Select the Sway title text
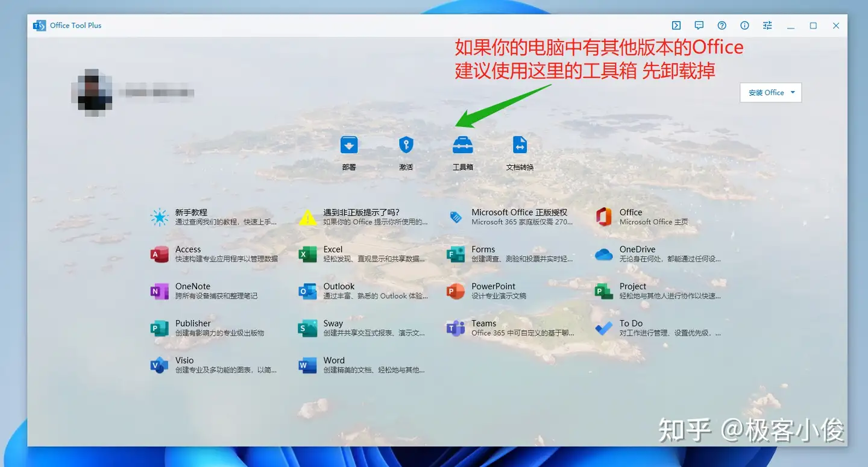 pyautogui.click(x=333, y=324)
